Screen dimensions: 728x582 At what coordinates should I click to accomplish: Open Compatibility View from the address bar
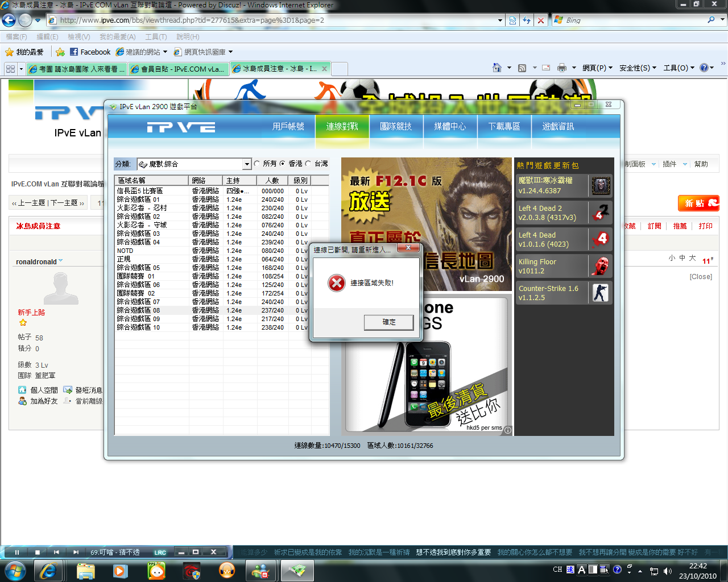(512, 20)
